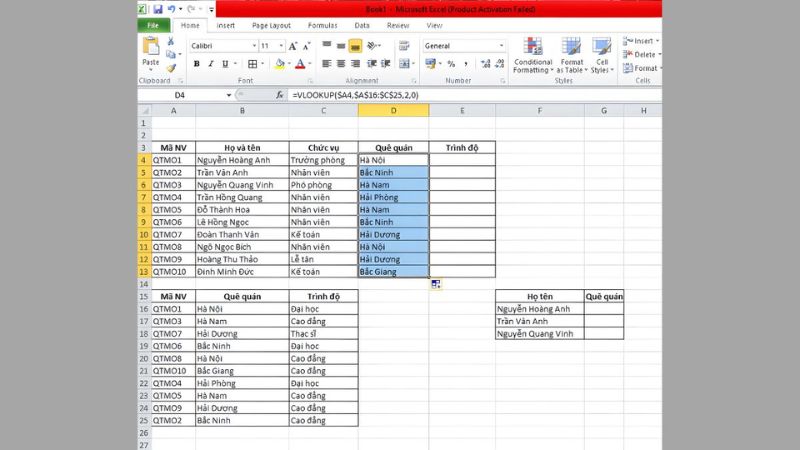Open Auto Fill Options icon below table

click(436, 284)
